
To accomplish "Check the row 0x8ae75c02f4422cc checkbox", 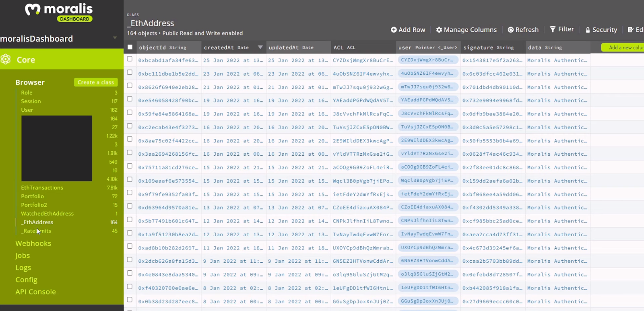I will pyautogui.click(x=130, y=139).
